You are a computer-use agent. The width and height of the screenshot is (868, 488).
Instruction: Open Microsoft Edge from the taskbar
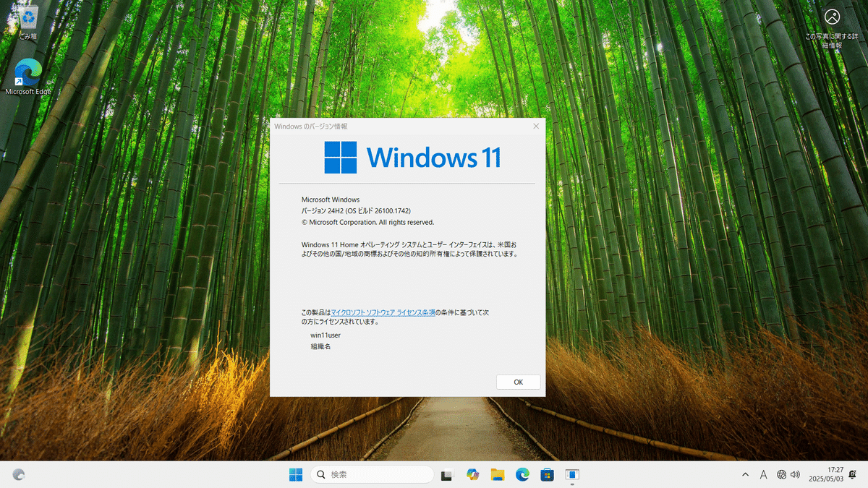coord(522,474)
